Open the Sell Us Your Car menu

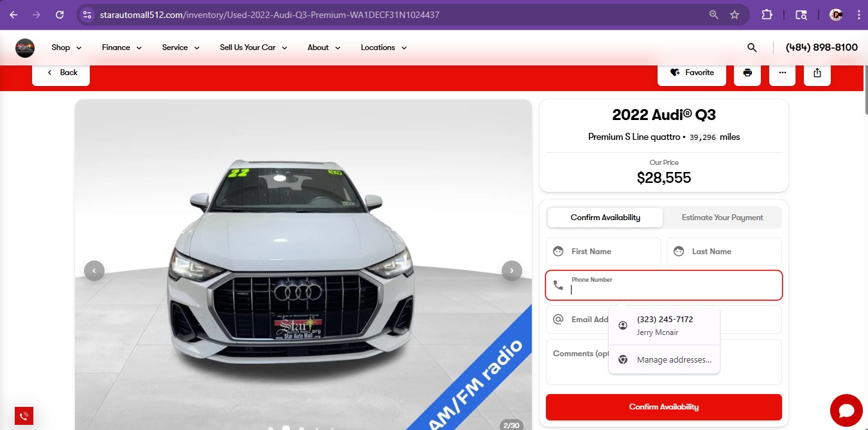click(253, 47)
